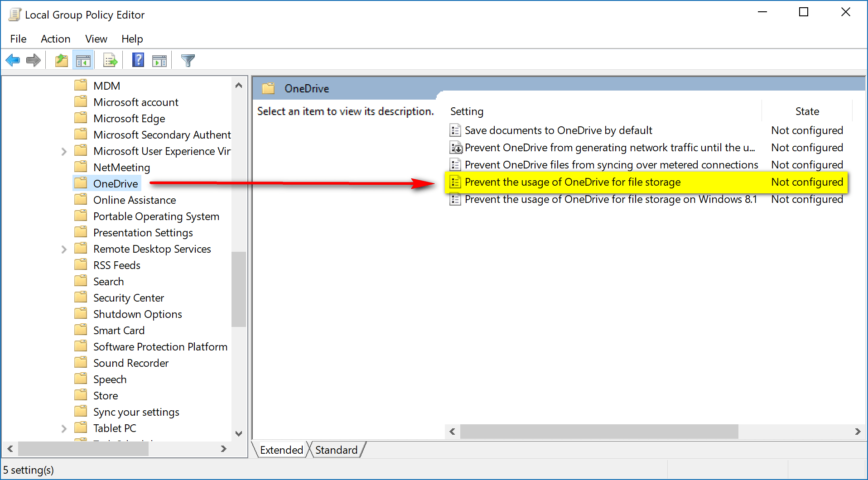Image resolution: width=868 pixels, height=480 pixels.
Task: Click icon for Prevent syncing over metered connections
Action: pos(455,165)
